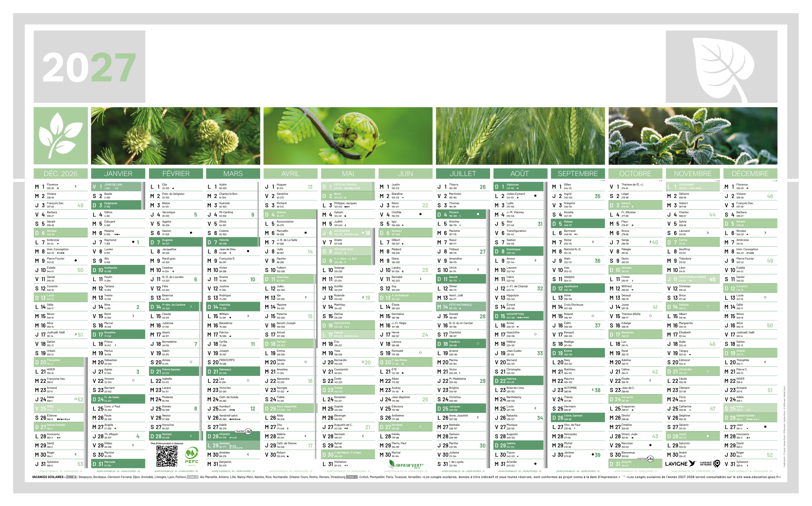The width and height of the screenshot is (812, 506).
Task: Click the PÂQUES day cell in Mars
Action: click(233, 436)
